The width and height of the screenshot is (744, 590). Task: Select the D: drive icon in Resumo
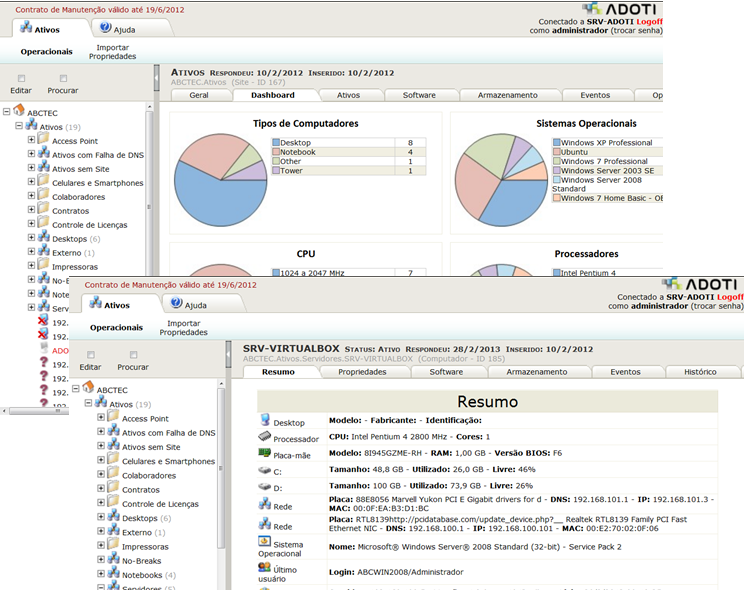tap(264, 486)
